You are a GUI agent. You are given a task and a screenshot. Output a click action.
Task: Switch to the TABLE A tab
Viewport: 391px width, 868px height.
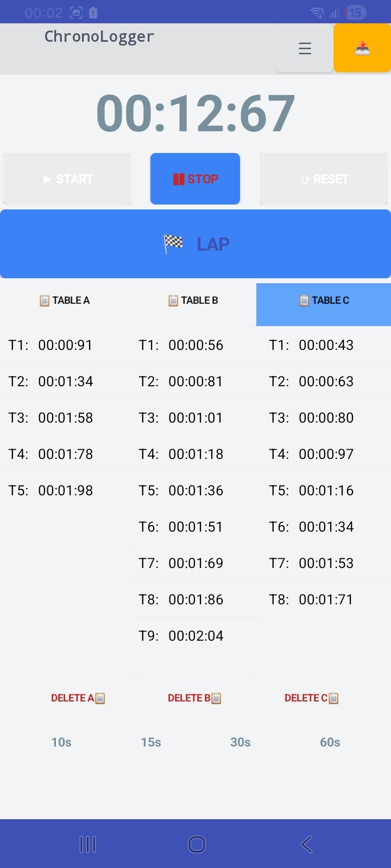click(65, 301)
